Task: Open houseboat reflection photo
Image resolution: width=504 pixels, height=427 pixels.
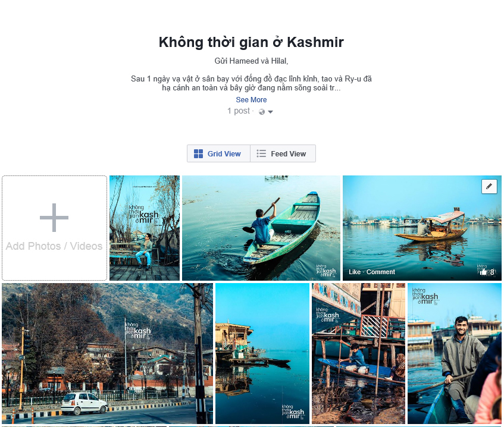Action: [262, 353]
